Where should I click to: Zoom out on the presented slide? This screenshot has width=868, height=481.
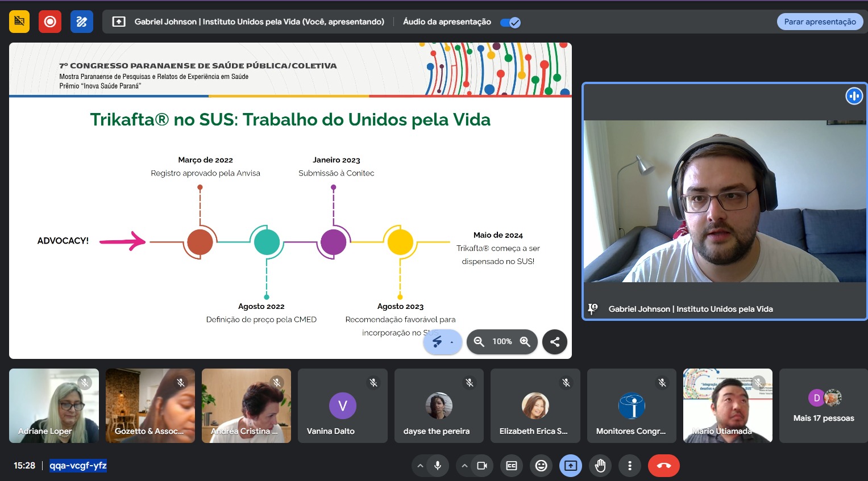click(x=479, y=341)
